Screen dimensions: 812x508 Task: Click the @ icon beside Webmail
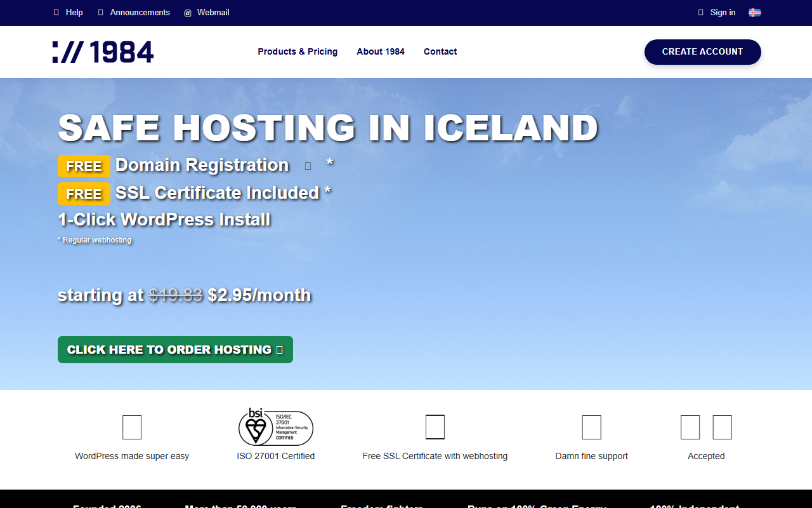pyautogui.click(x=188, y=13)
